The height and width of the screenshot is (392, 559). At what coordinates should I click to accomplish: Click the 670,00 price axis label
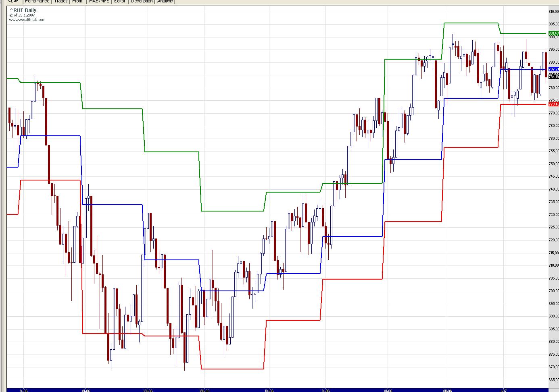point(554,367)
